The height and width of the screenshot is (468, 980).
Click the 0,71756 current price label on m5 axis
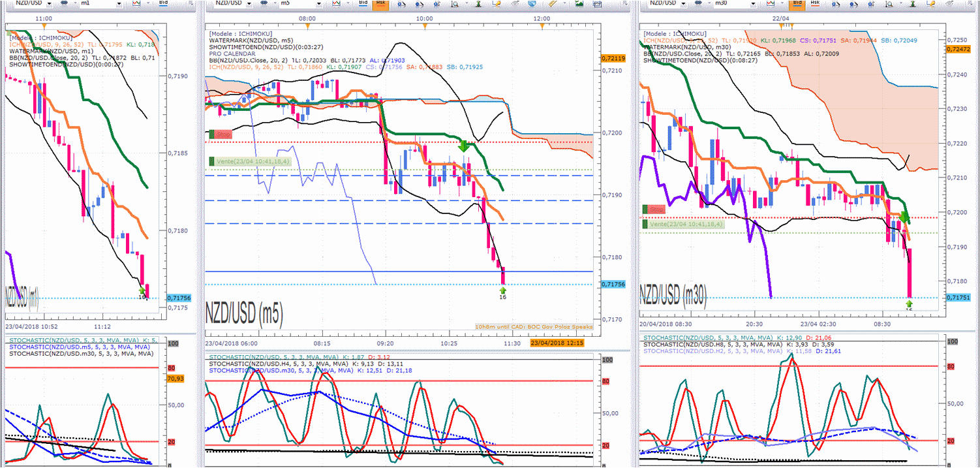tap(613, 284)
